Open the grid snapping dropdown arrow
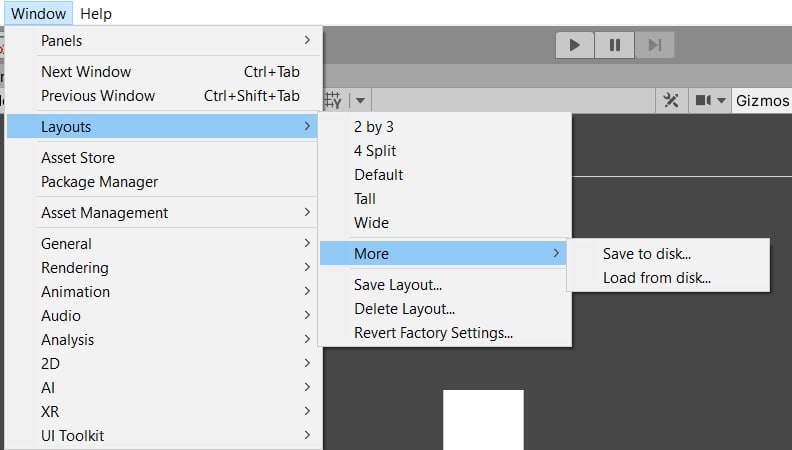 360,101
